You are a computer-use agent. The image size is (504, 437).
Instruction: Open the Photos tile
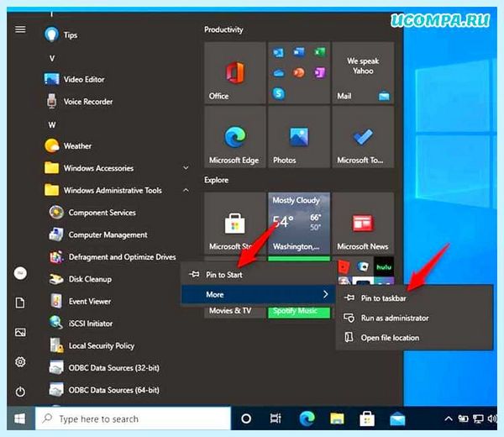click(299, 137)
